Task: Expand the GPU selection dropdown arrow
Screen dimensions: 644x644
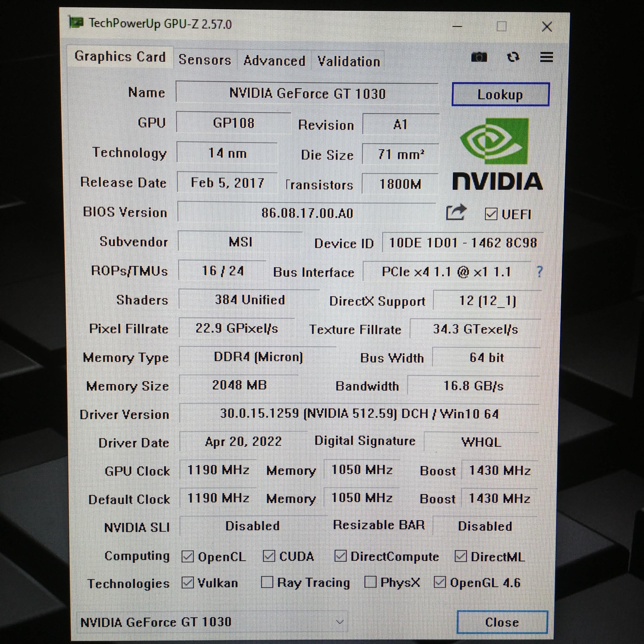Action: point(340,622)
